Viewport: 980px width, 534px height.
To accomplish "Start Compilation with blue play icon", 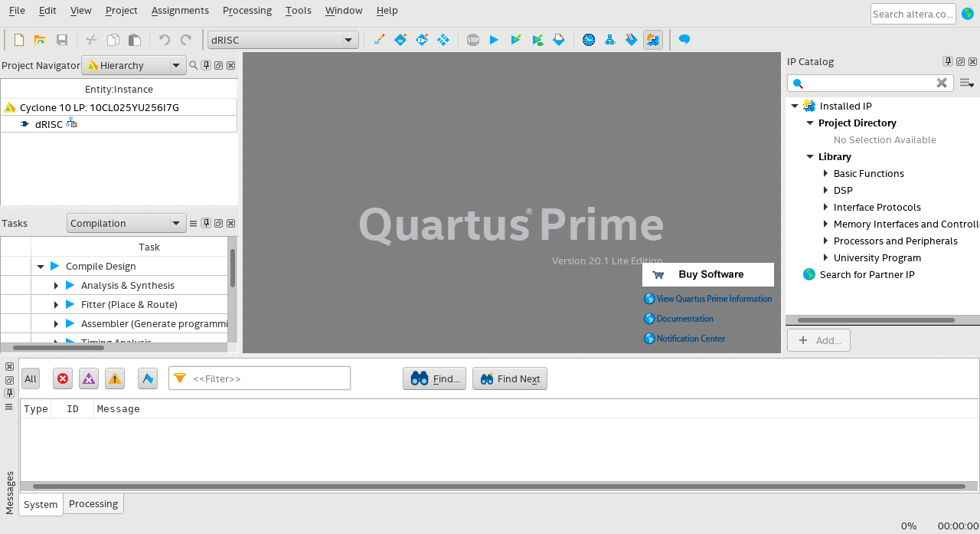I will point(495,40).
